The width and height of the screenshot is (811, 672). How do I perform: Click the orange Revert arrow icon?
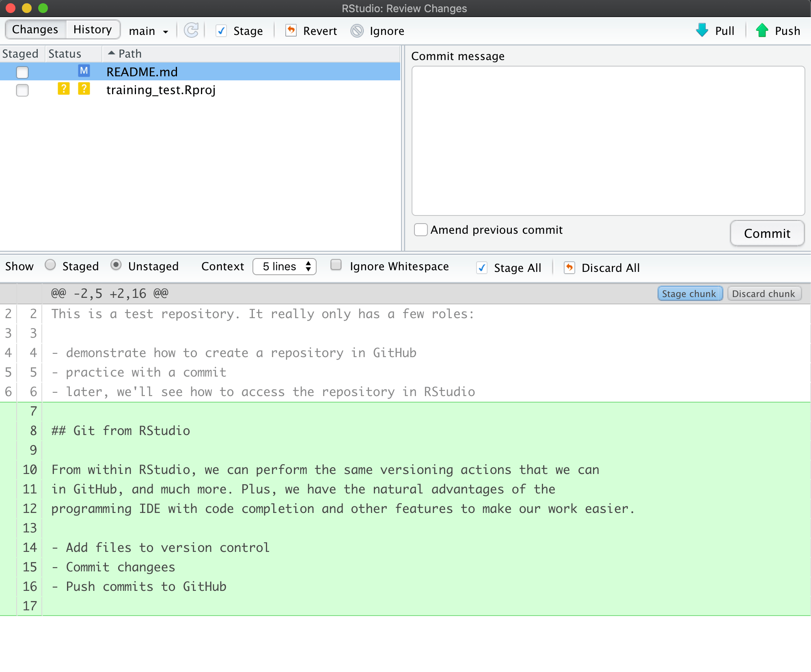291,30
